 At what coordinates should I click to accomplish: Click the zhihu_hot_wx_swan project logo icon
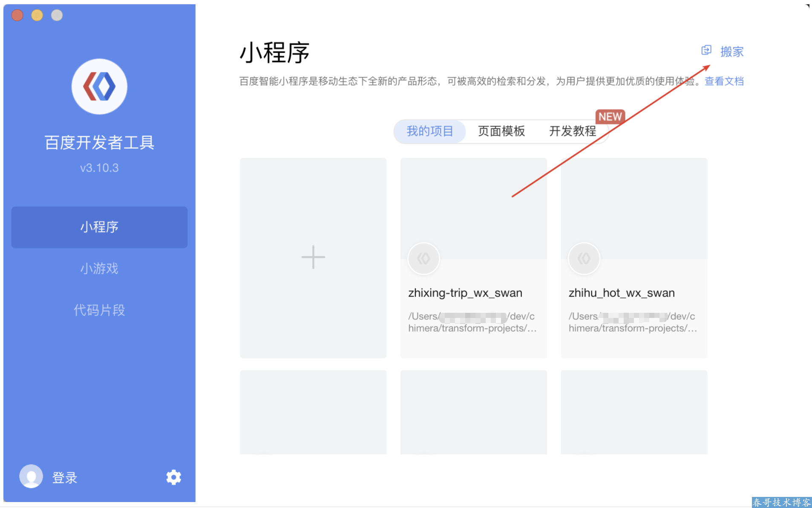(x=584, y=258)
